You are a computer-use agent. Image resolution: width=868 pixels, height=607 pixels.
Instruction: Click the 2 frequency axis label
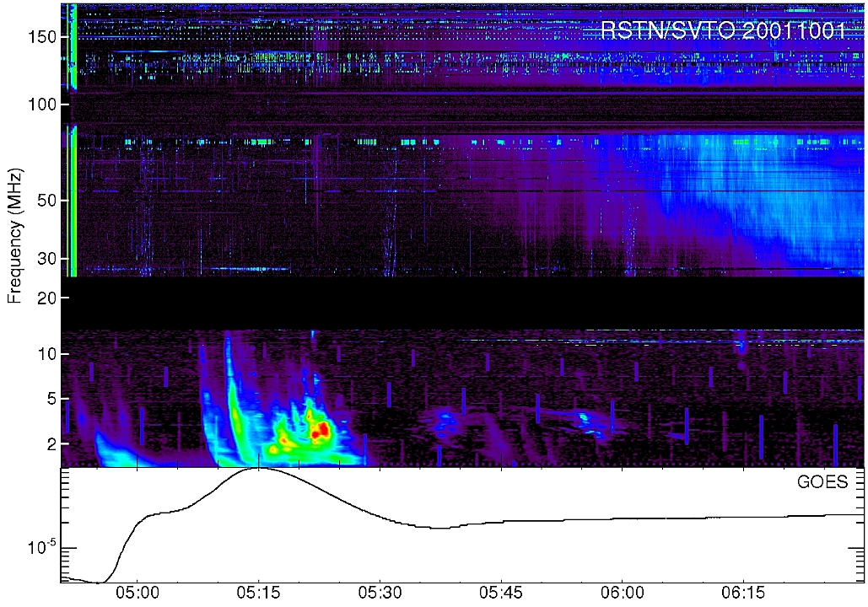point(52,444)
